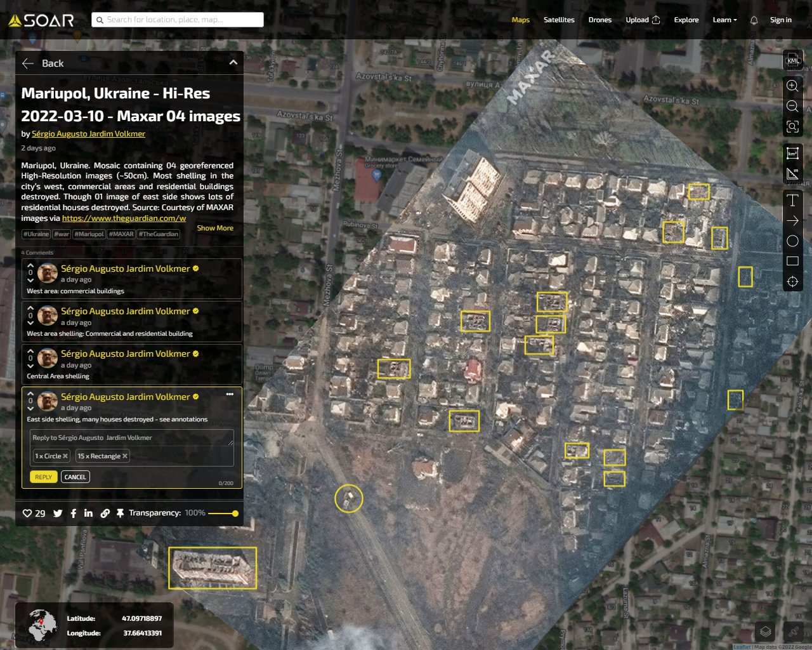Click the #MAXAR tag
The height and width of the screenshot is (650, 812).
pyautogui.click(x=121, y=234)
